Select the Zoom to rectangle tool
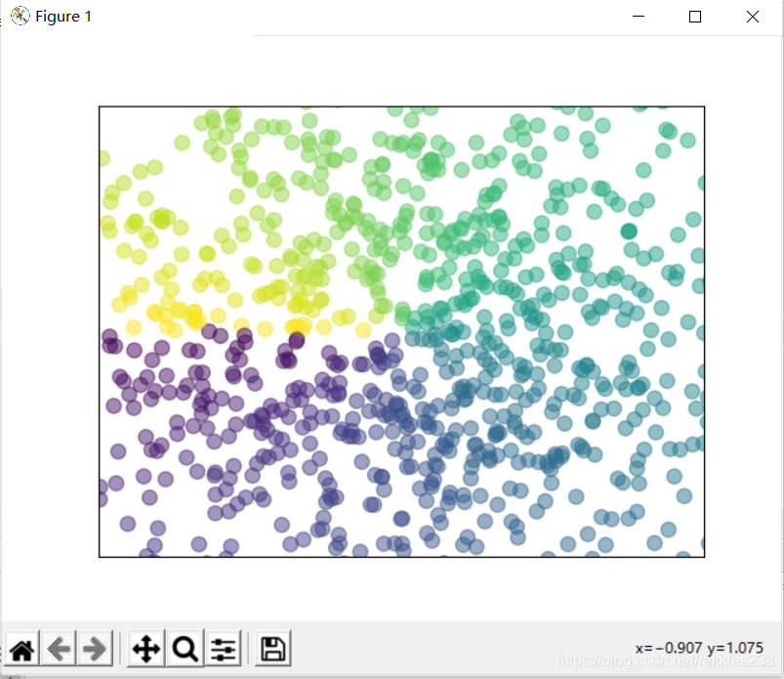 click(x=185, y=649)
